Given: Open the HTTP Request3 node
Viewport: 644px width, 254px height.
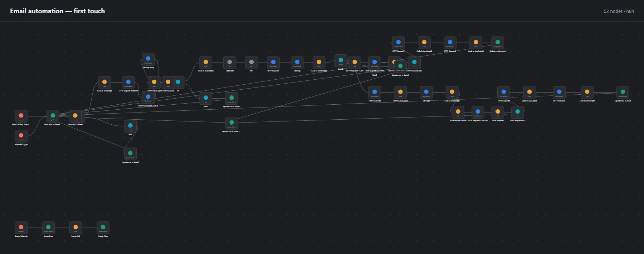Looking at the screenshot, I should pyautogui.click(x=375, y=93).
